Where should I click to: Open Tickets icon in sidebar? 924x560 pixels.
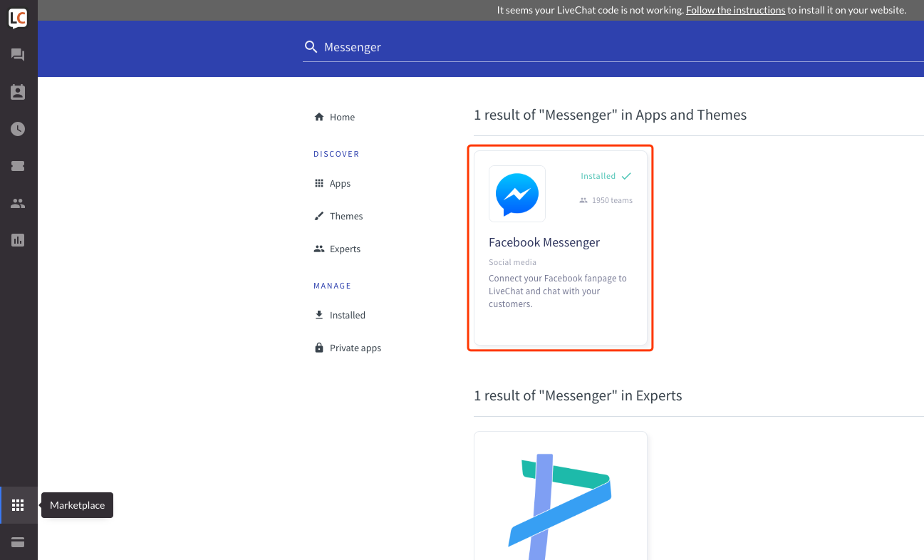18,166
